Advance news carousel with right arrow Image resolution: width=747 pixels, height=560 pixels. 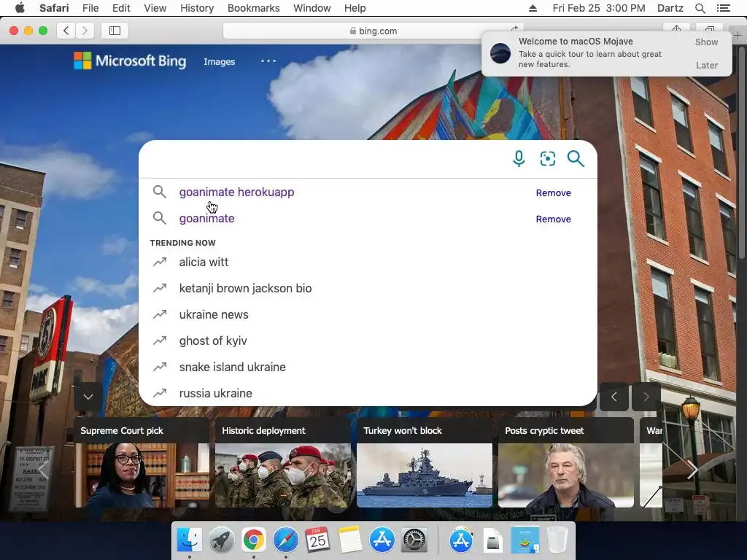pyautogui.click(x=692, y=470)
